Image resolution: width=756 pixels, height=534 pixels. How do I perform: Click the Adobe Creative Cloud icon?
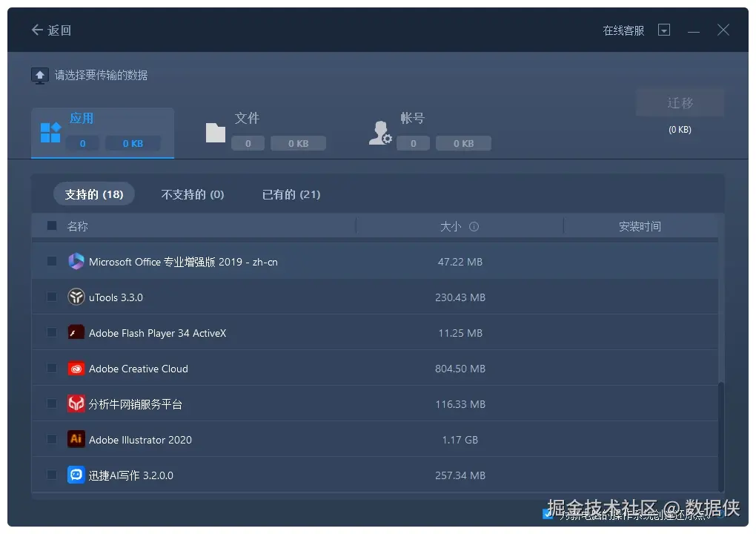(76, 369)
